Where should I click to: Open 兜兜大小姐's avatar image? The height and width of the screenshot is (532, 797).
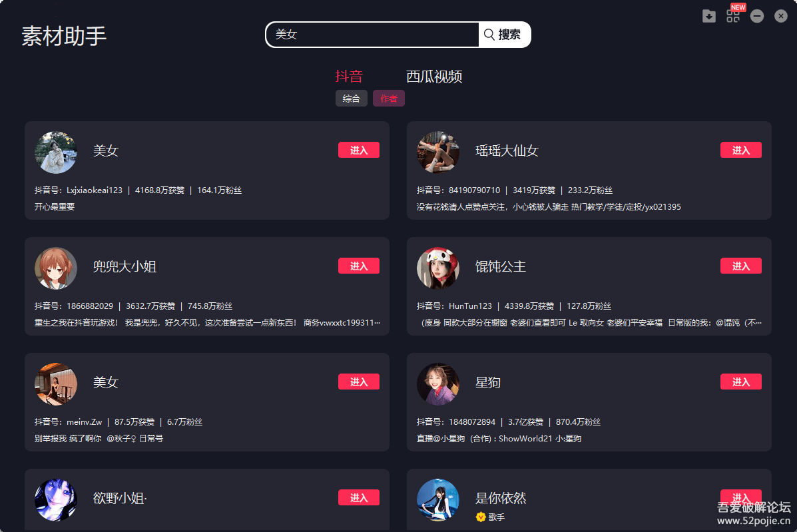(56, 268)
